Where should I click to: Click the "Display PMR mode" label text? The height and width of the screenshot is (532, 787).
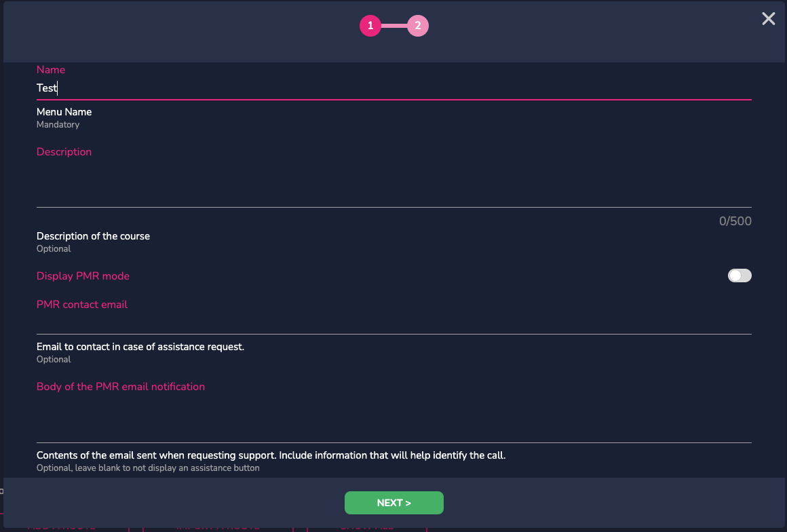point(83,276)
